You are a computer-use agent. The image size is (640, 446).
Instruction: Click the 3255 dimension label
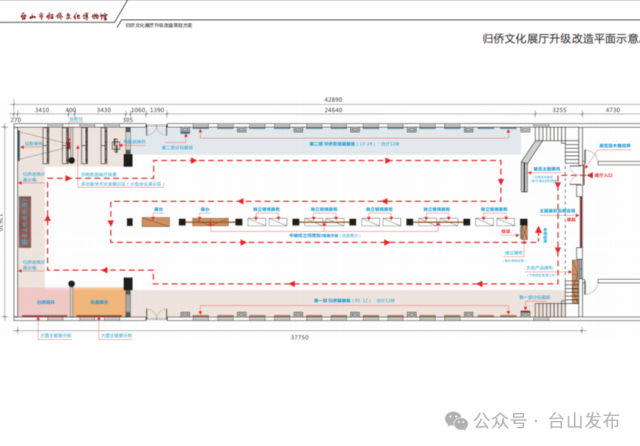click(558, 110)
